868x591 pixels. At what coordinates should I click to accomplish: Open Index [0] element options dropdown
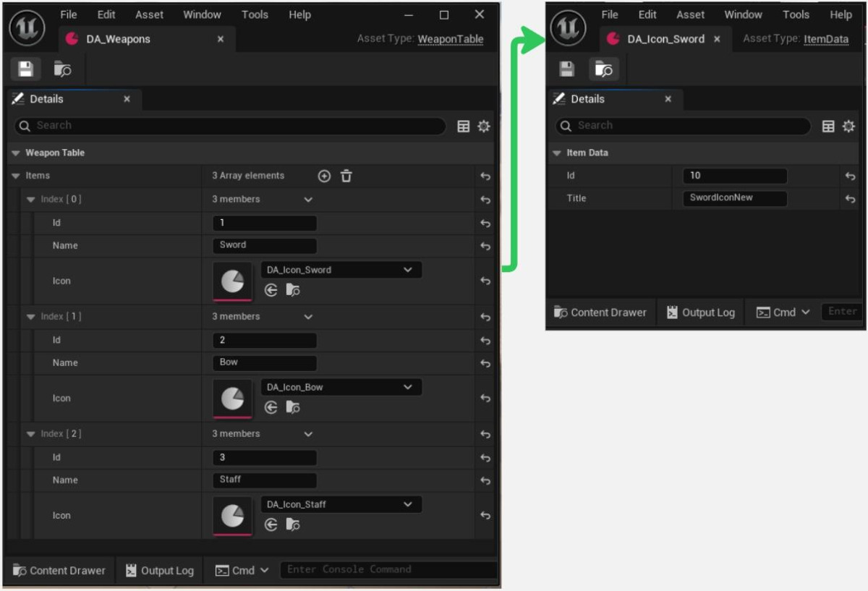[x=308, y=200]
